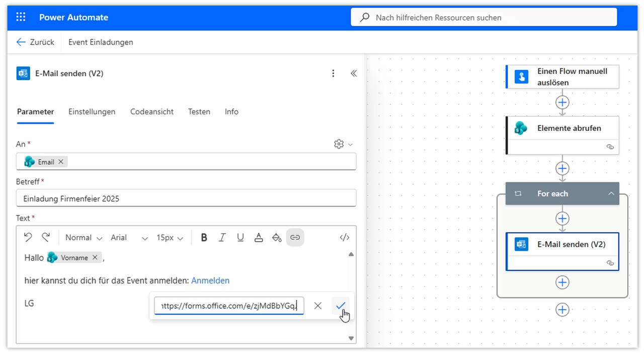644x354 pixels.
Task: Remove the Email token from An field
Action: pos(61,162)
